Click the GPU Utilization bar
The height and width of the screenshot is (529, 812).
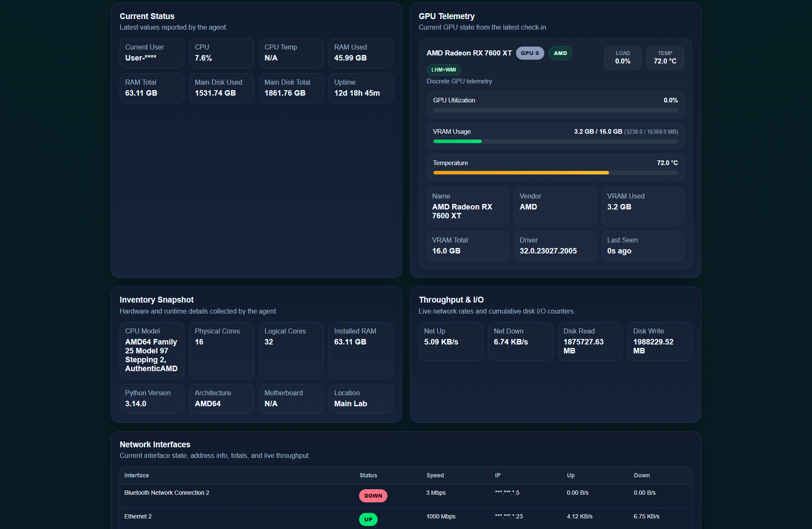(x=555, y=110)
